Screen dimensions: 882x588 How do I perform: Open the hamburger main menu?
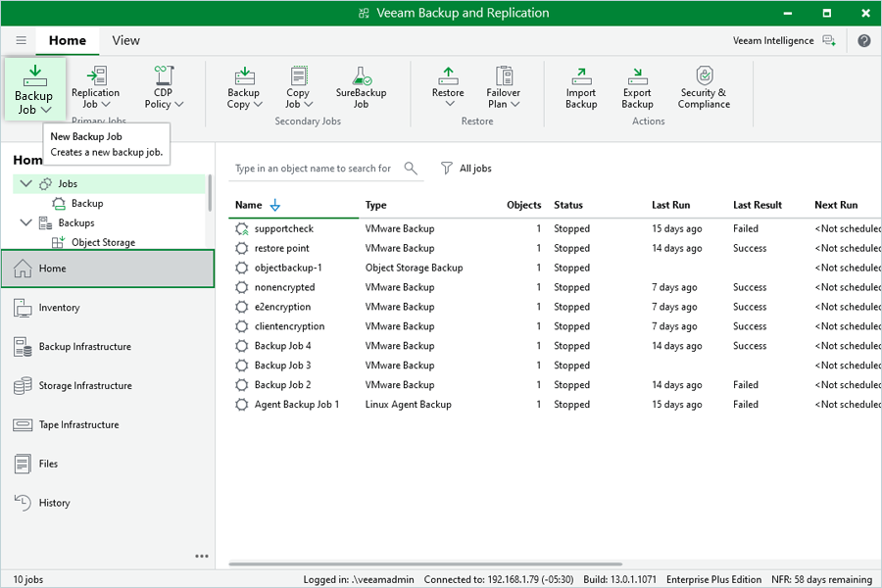pyautogui.click(x=21, y=41)
